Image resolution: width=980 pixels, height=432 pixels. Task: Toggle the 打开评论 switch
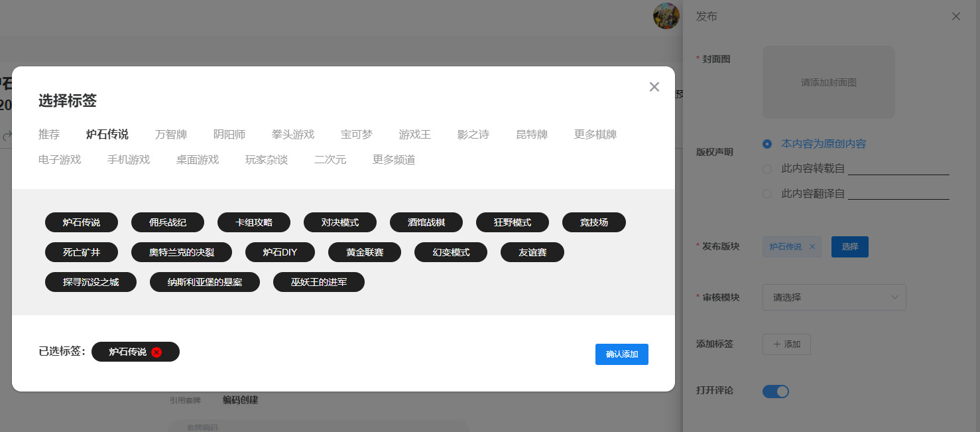[x=776, y=391]
